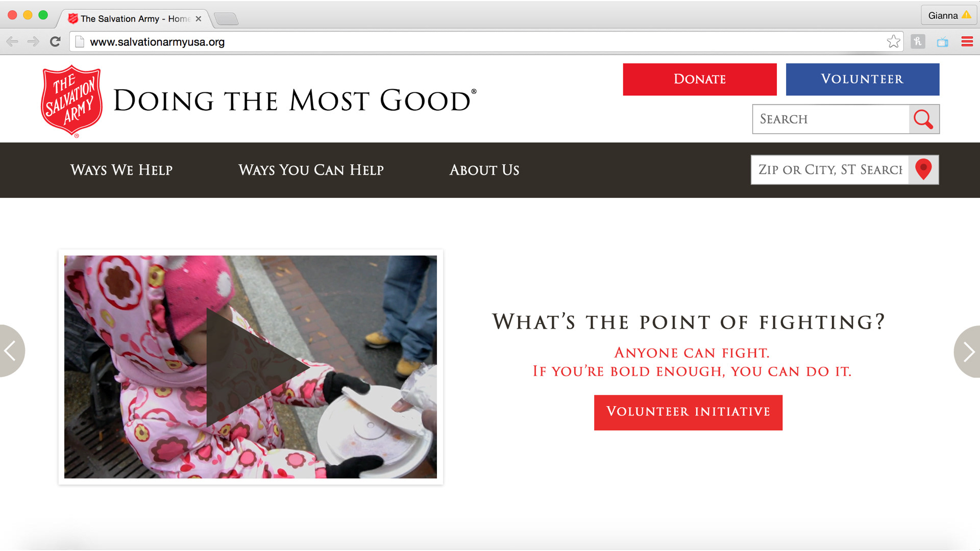Image resolution: width=980 pixels, height=551 pixels.
Task: Click the gray extension icon beside star
Action: pos(918,42)
